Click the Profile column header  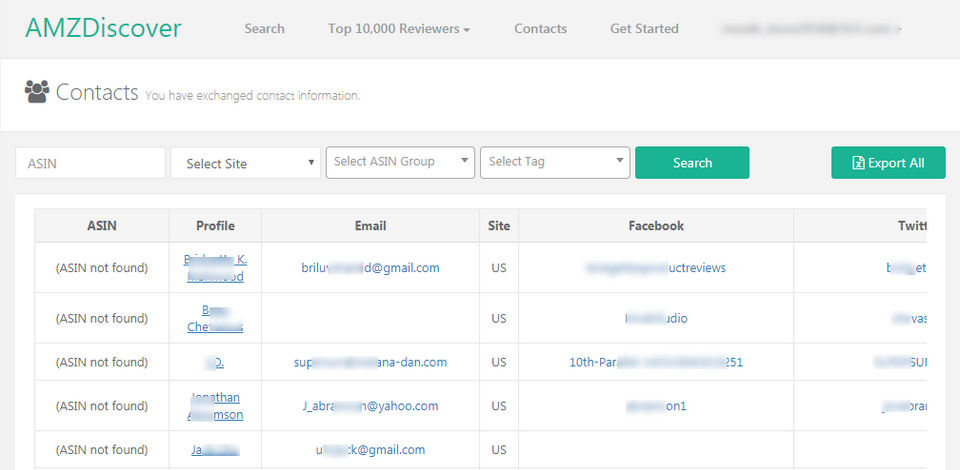216,226
